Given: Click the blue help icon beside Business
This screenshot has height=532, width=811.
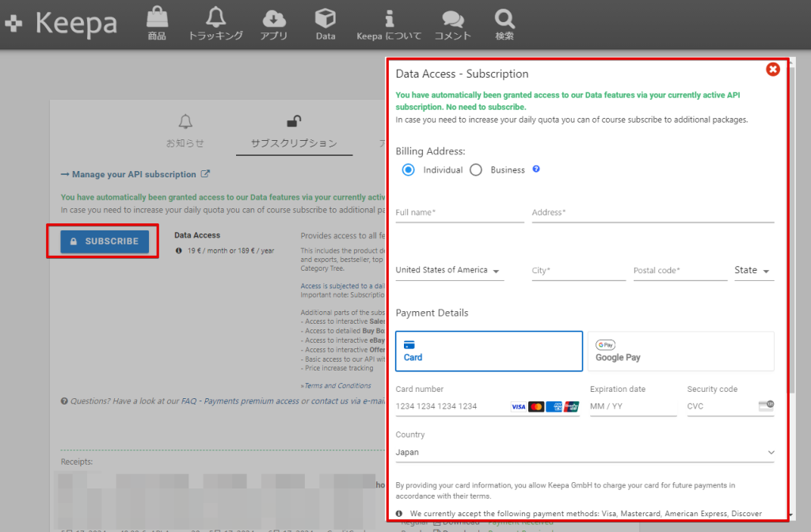Looking at the screenshot, I should (536, 169).
